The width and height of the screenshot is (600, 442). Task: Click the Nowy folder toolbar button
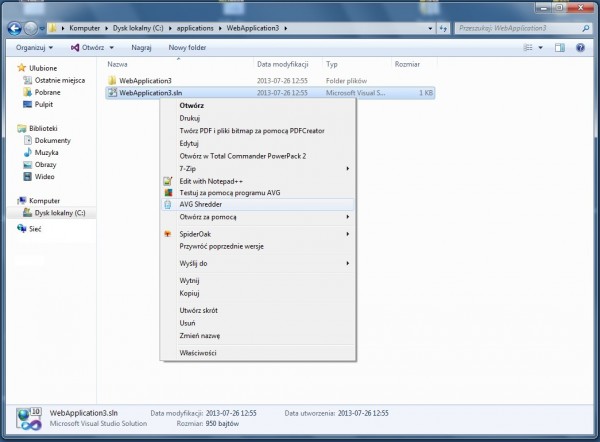[187, 47]
